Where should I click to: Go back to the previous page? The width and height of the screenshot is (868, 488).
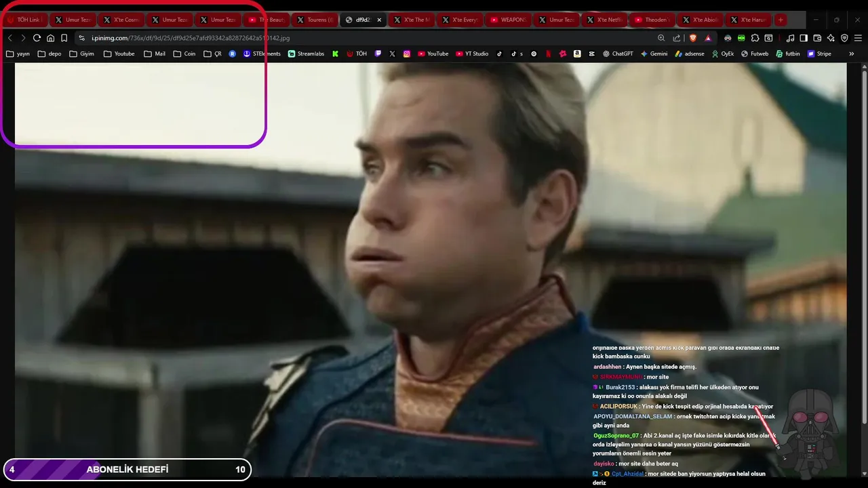(9, 38)
